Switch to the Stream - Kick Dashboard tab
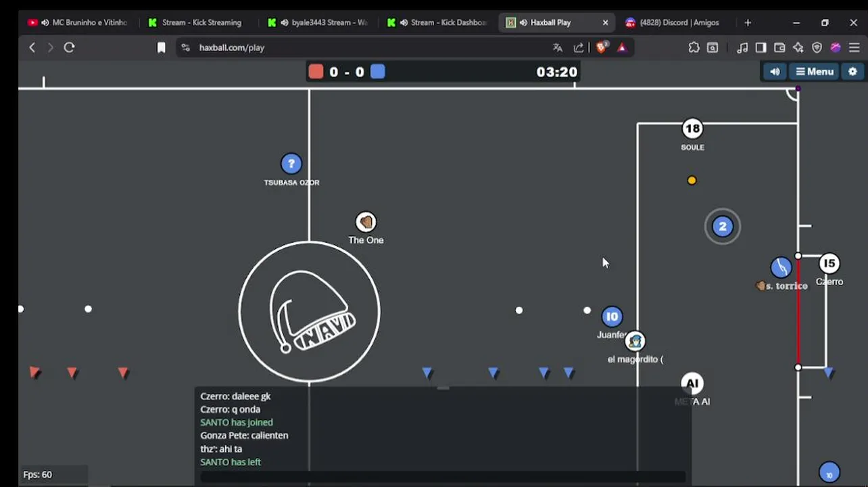Viewport: 868px width, 487px height. pyautogui.click(x=438, y=22)
